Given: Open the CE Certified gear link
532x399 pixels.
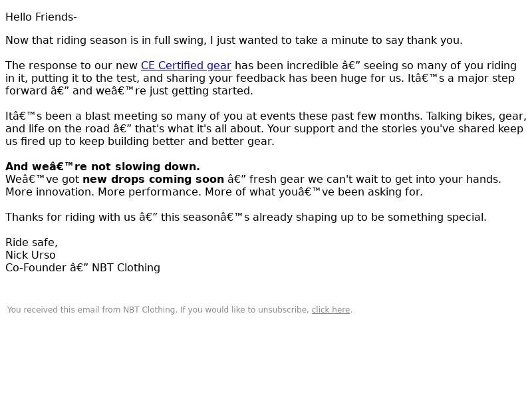Looking at the screenshot, I should 186,65.
